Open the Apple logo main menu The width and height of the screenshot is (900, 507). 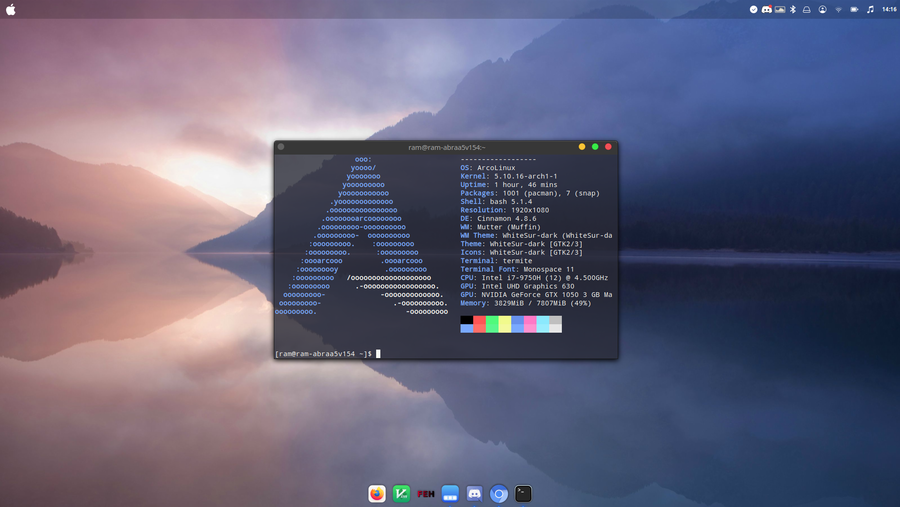11,9
